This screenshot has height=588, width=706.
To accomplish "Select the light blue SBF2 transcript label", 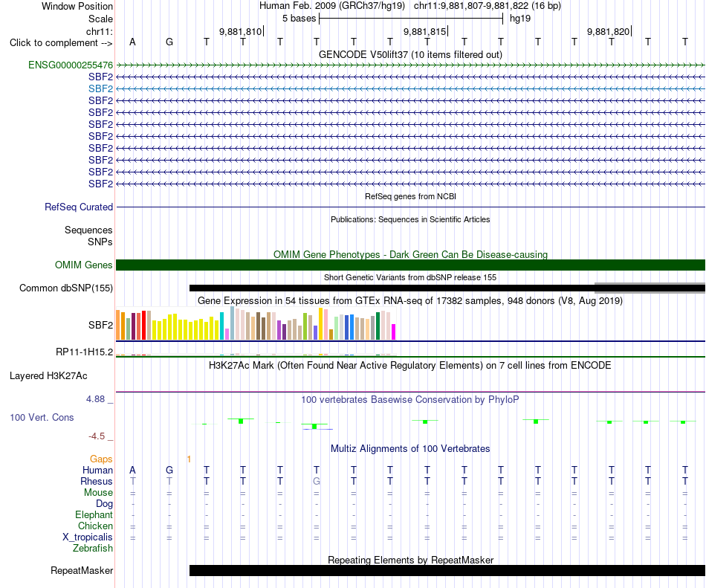I will pos(100,88).
